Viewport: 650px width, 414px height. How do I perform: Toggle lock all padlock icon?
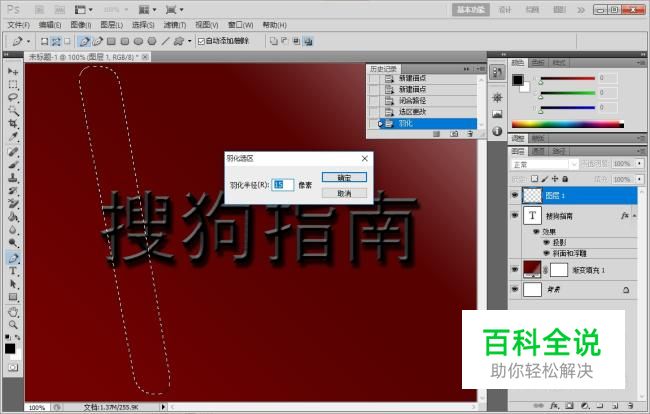[x=565, y=179]
